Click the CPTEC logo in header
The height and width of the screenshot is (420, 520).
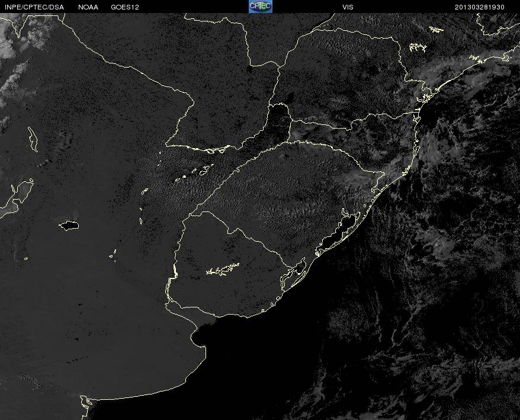[261, 7]
